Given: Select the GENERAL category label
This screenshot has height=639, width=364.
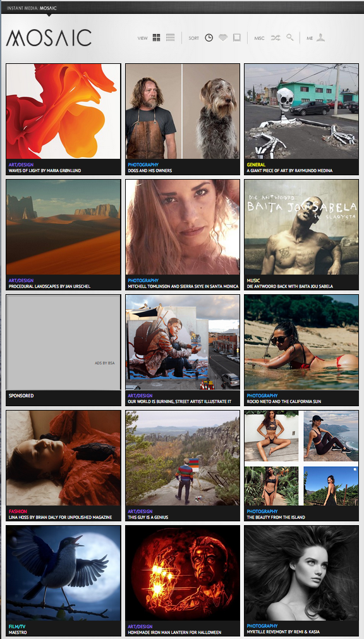Looking at the screenshot, I should pos(256,164).
